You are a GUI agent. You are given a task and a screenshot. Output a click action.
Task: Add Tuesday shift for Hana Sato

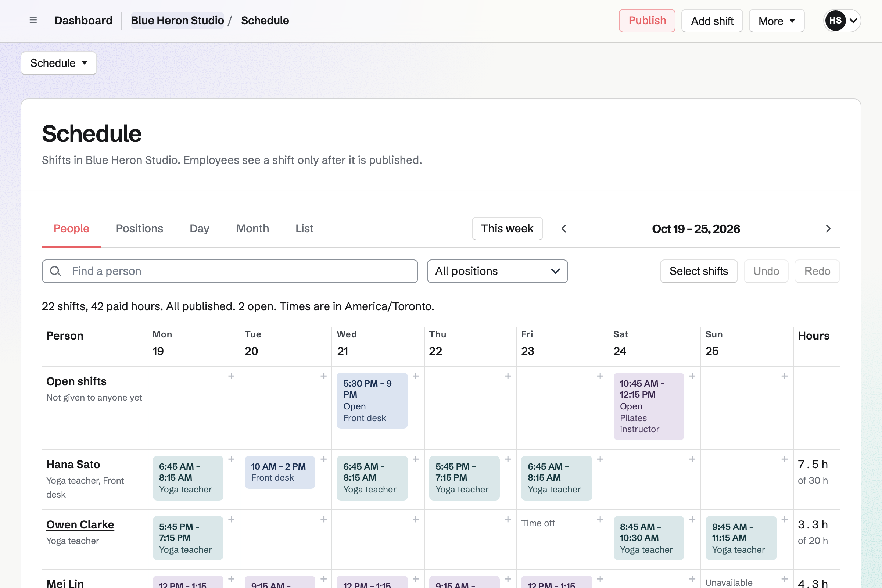324,459
